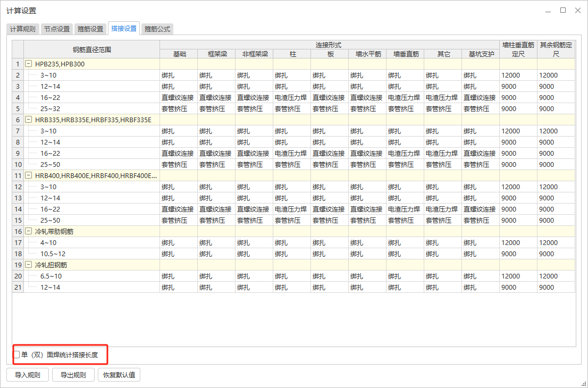588x388 pixels.
Task: Select row 21 墙柱垂直筋定尺 value 9000
Action: (519, 288)
